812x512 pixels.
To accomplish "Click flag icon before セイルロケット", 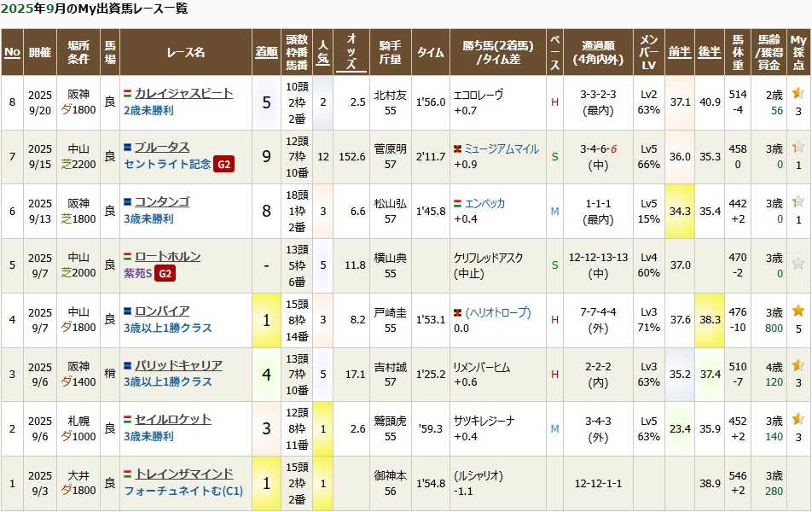I will (x=127, y=420).
